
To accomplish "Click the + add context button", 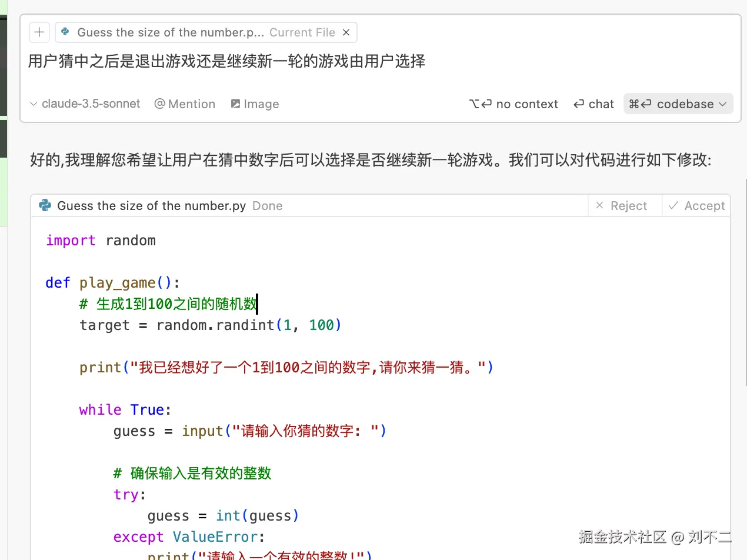I will pyautogui.click(x=39, y=32).
